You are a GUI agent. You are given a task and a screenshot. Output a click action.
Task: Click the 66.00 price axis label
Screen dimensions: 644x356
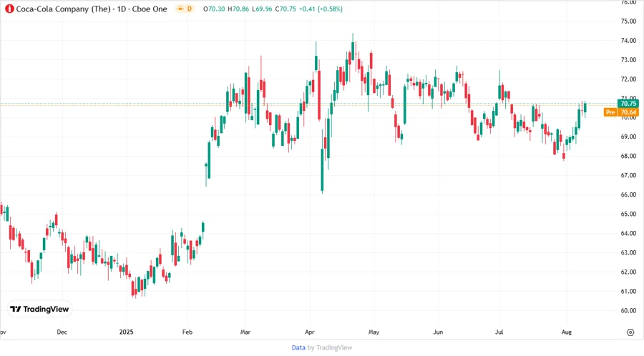(628, 195)
